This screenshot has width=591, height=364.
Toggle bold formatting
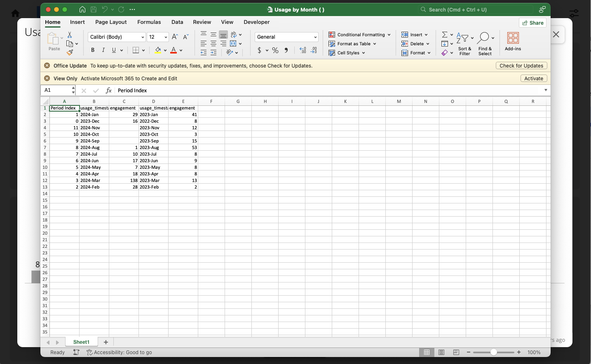[x=93, y=50]
